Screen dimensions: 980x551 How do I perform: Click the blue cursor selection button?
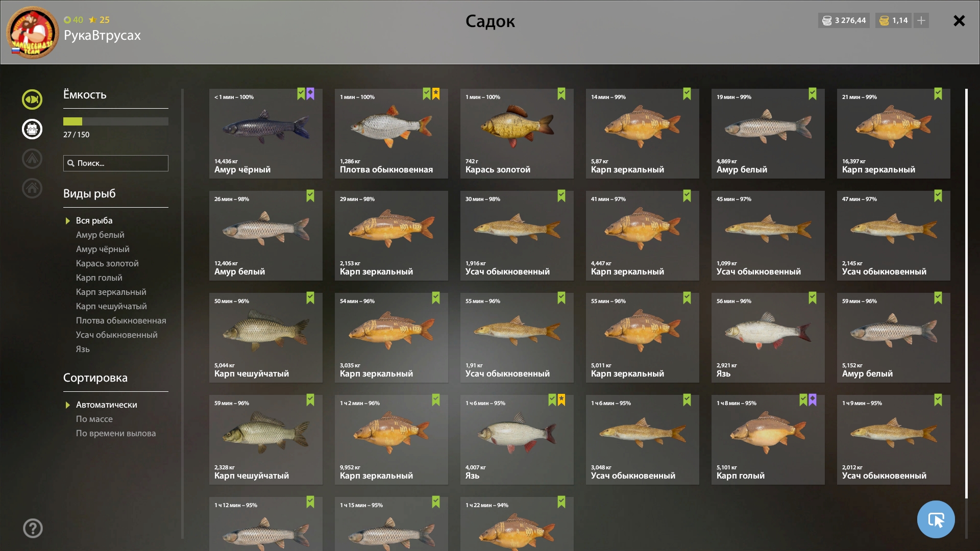tap(936, 519)
